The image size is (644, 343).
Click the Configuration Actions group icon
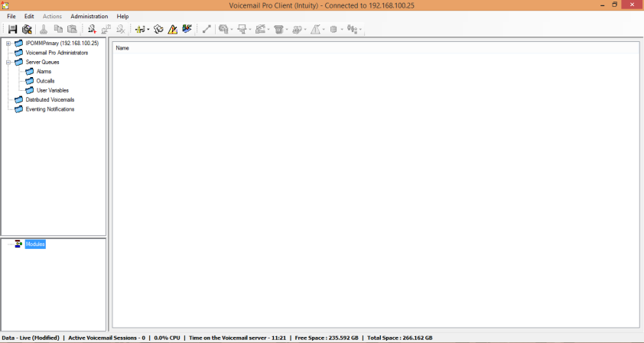260,29
